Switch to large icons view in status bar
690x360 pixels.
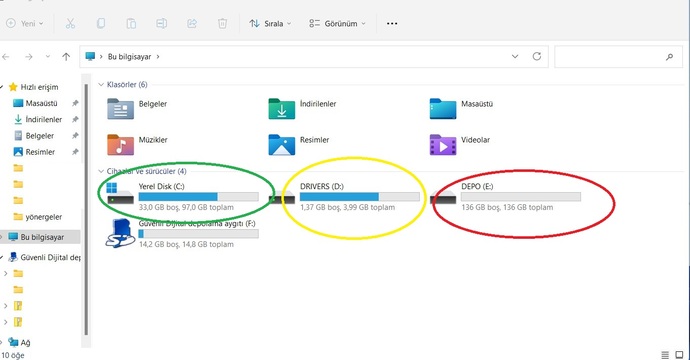pyautogui.click(x=679, y=355)
